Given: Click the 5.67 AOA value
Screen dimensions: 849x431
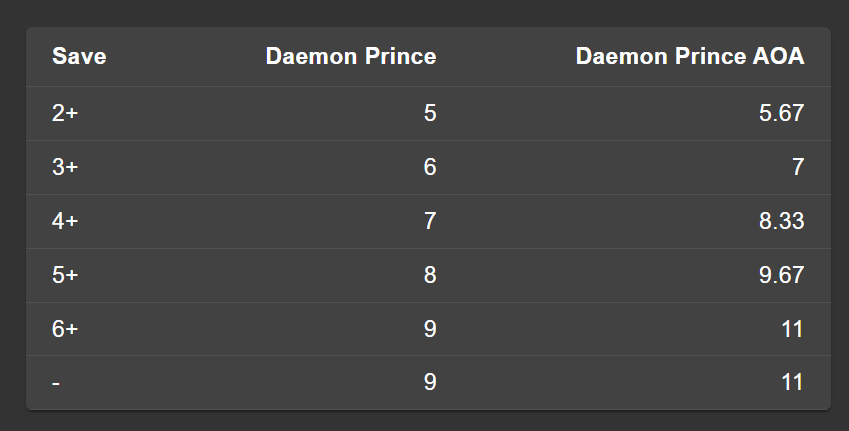Looking at the screenshot, I should pyautogui.click(x=781, y=114).
